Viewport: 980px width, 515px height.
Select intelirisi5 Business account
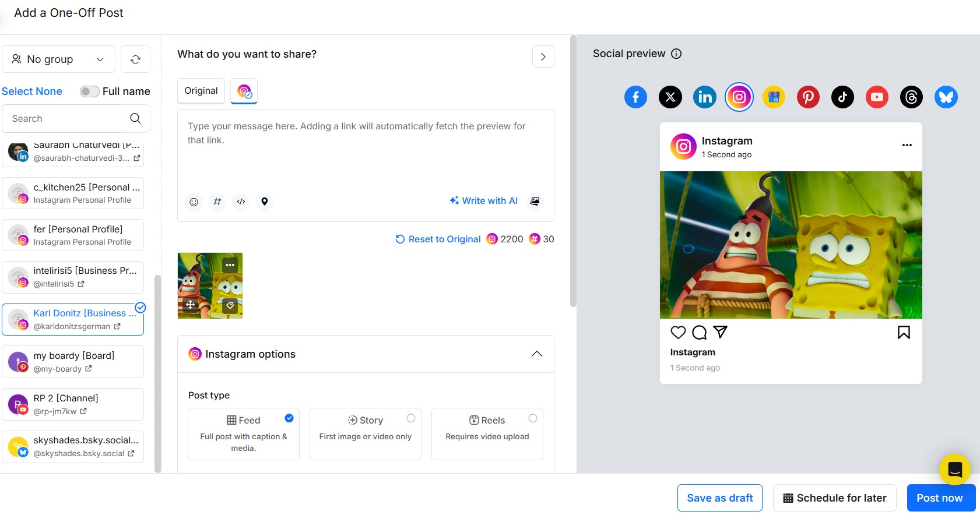point(73,277)
